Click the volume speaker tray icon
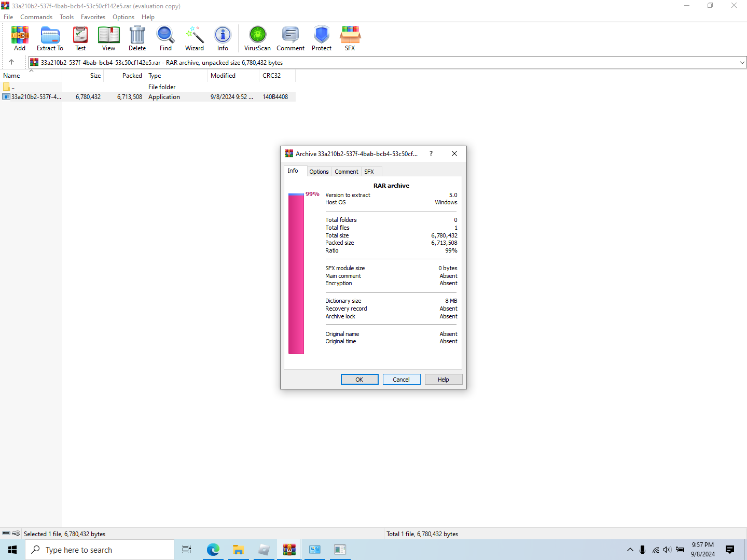This screenshot has height=560, width=747. (667, 550)
